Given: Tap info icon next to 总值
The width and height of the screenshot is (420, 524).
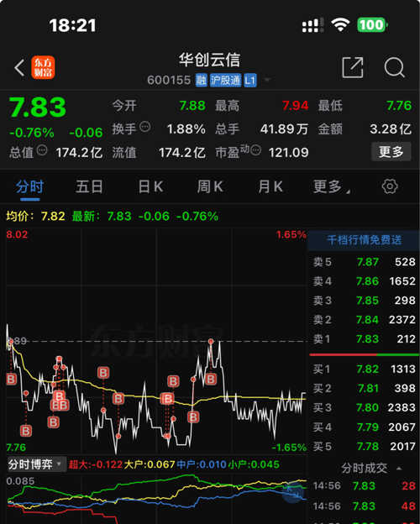Looking at the screenshot, I should coord(42,150).
